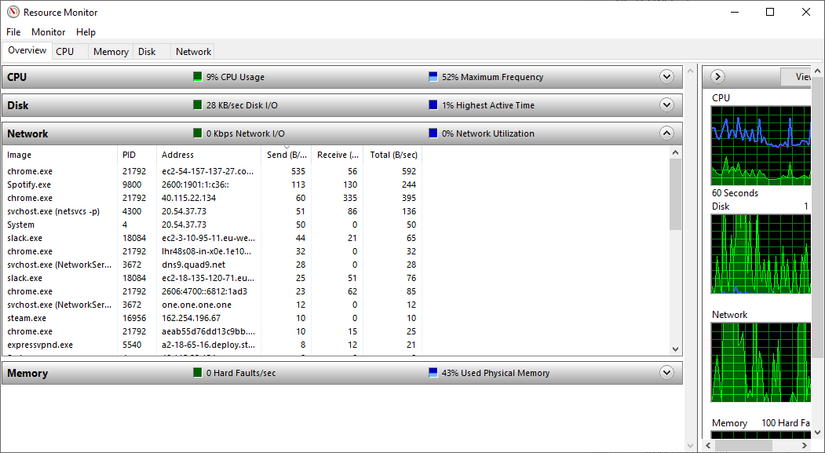Click the green Hard Faults indicator square
Image resolution: width=825 pixels, height=453 pixels.
[x=197, y=373]
